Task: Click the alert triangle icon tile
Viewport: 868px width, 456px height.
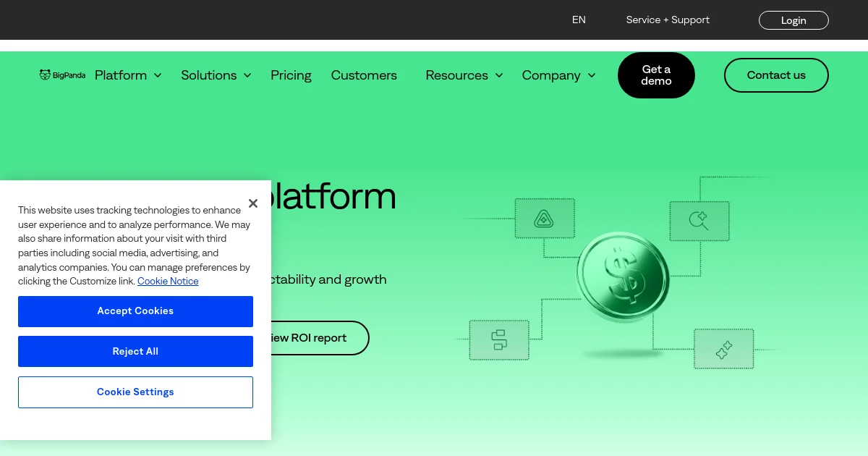Action: tap(545, 219)
